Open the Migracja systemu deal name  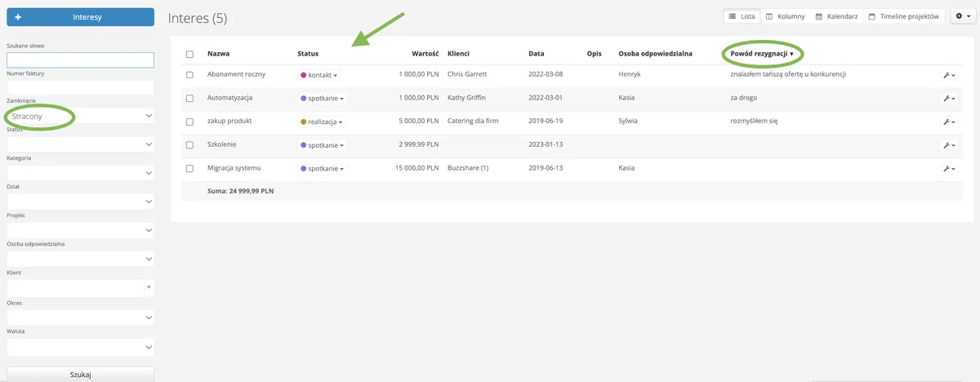click(x=234, y=168)
